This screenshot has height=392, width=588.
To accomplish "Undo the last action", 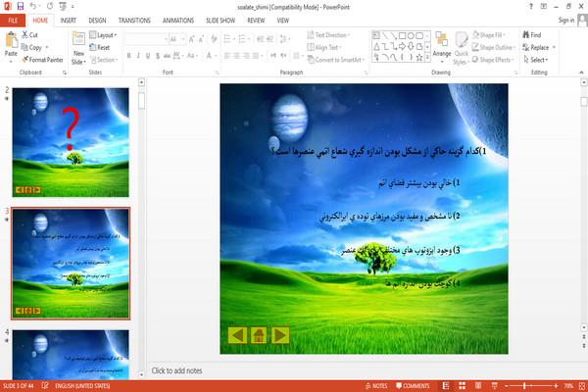I will coord(33,7).
